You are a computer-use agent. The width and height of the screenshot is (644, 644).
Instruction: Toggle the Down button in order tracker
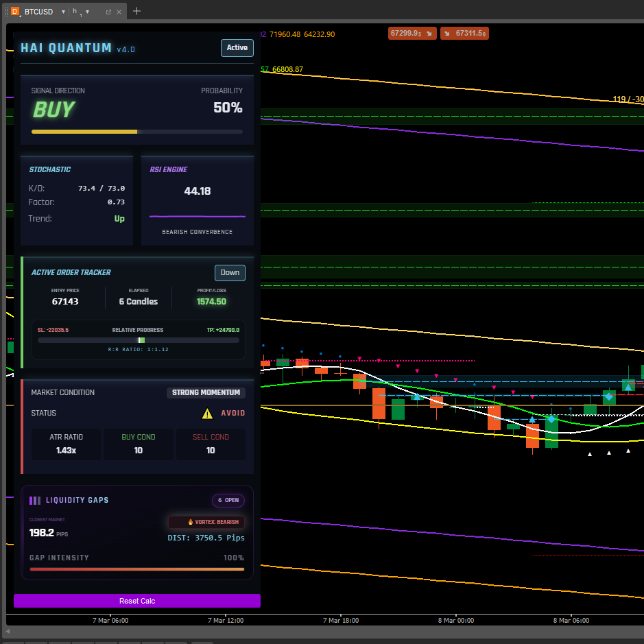point(230,273)
